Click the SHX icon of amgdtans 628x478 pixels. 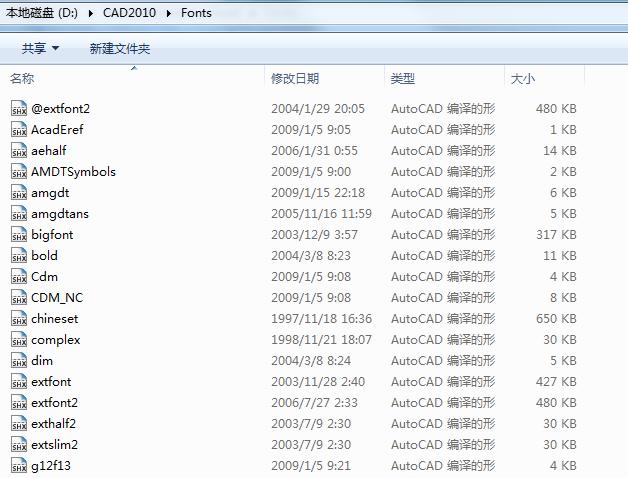[19, 214]
